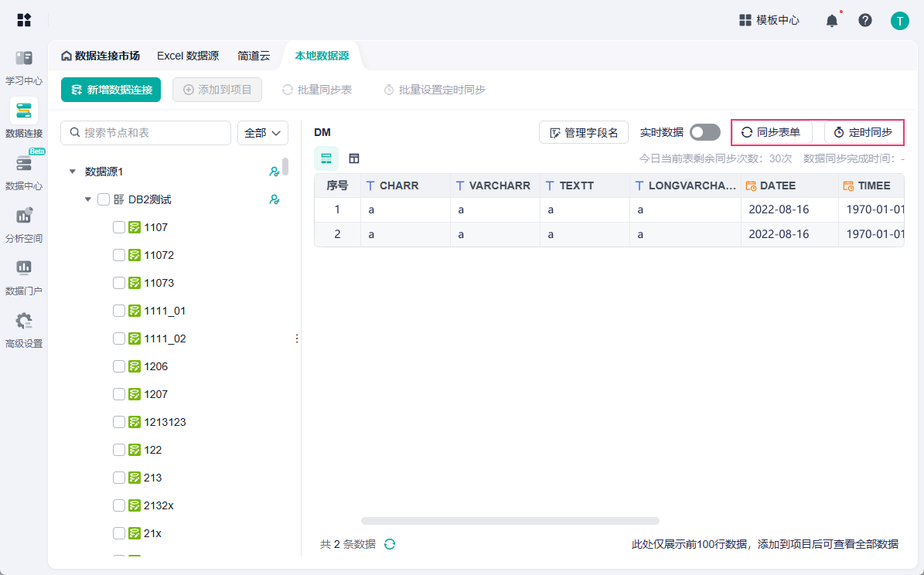The width and height of the screenshot is (924, 575).
Task: Collapse the 数据源1 tree node
Action: (73, 172)
